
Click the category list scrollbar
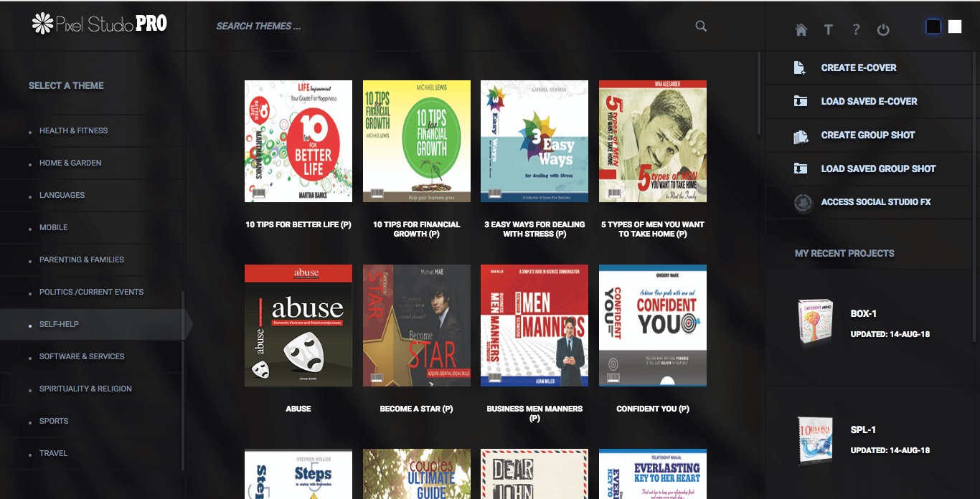click(x=182, y=380)
